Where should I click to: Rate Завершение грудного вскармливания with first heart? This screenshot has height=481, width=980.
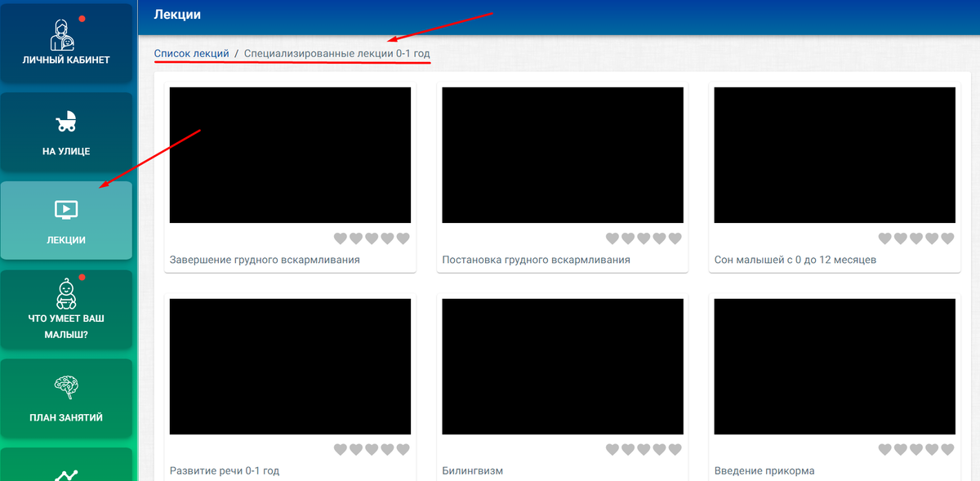[x=341, y=238]
